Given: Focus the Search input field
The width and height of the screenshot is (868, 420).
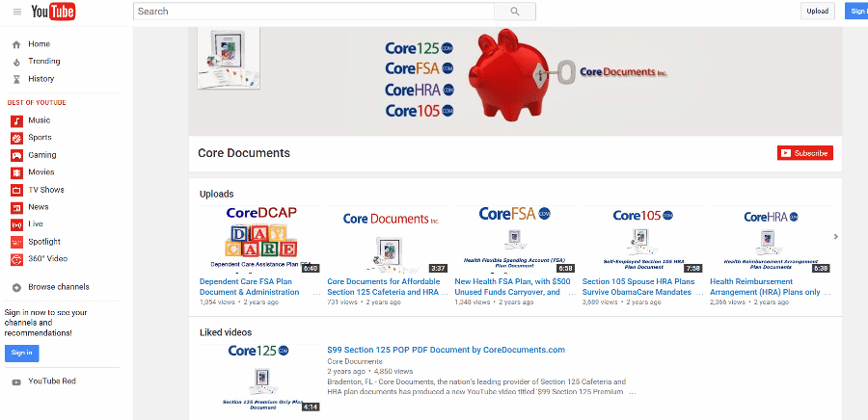Looking at the screenshot, I should tap(313, 11).
